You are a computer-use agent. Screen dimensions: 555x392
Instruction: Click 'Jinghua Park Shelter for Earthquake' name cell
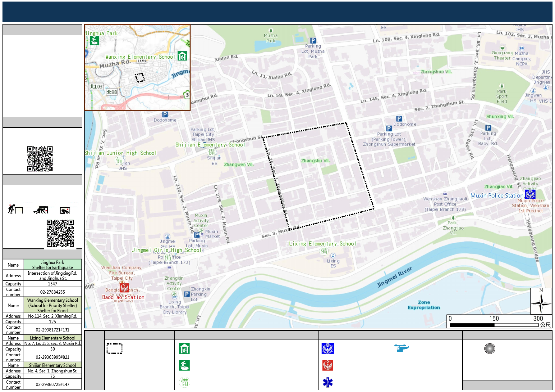pyautogui.click(x=53, y=265)
